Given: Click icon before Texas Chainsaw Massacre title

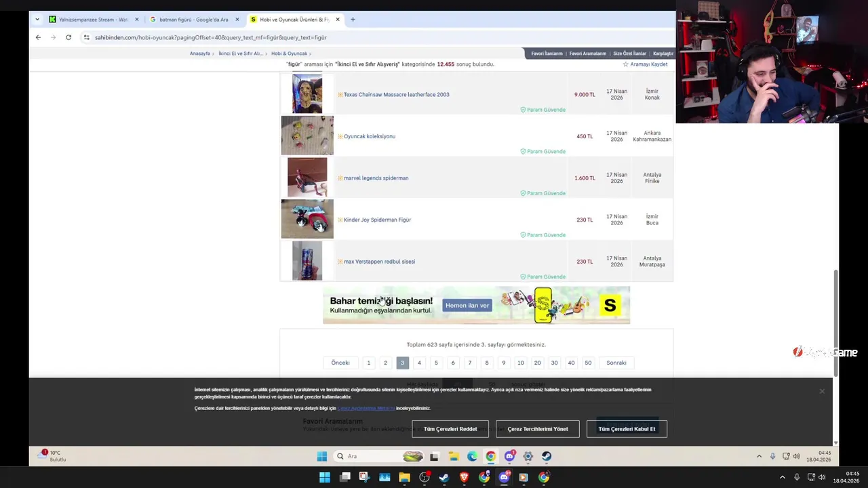Looking at the screenshot, I should [x=340, y=95].
